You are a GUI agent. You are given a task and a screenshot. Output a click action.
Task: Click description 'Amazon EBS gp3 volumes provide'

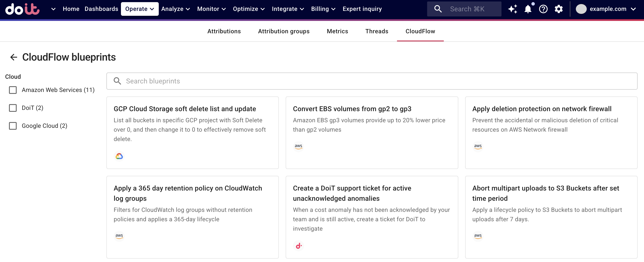[369, 125]
